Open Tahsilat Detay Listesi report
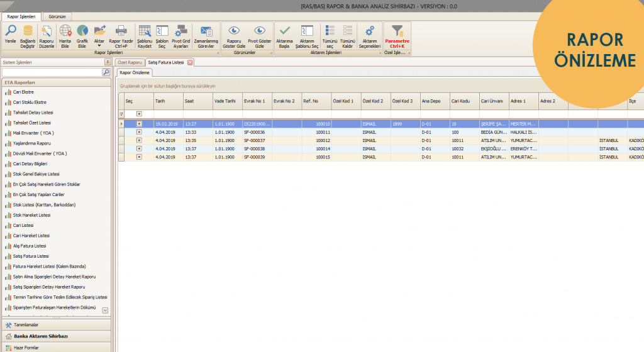Viewport: 644px width, 352px height. click(33, 113)
